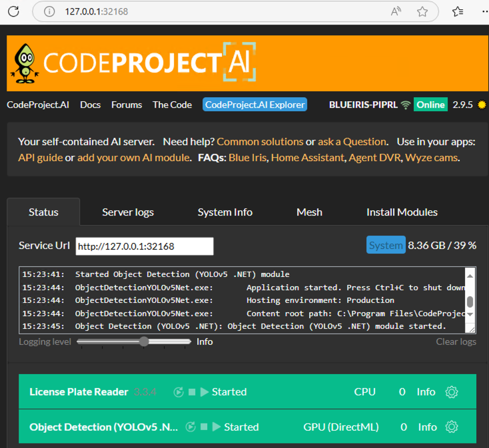Start the Object Detection YOLOv5 .NET module

pos(217,427)
